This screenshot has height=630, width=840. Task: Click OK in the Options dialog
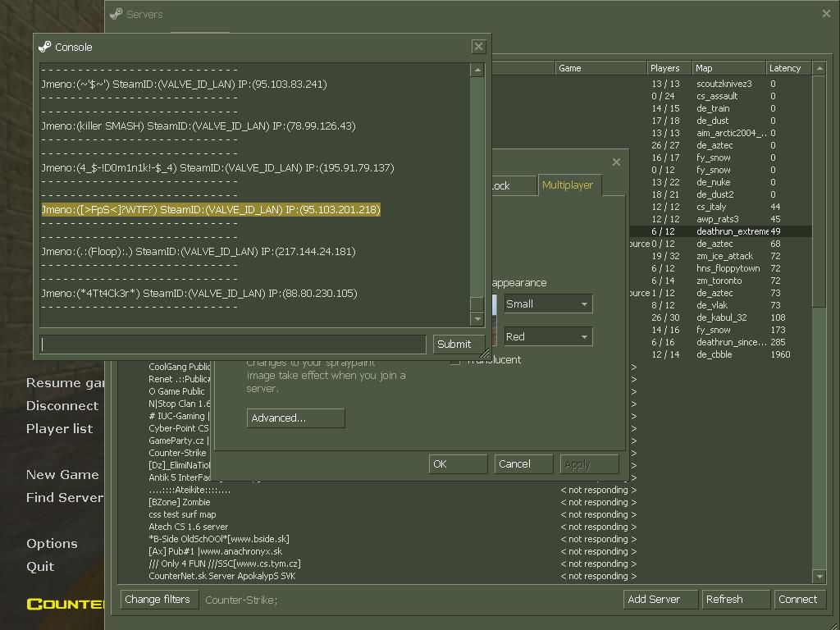pos(458,464)
